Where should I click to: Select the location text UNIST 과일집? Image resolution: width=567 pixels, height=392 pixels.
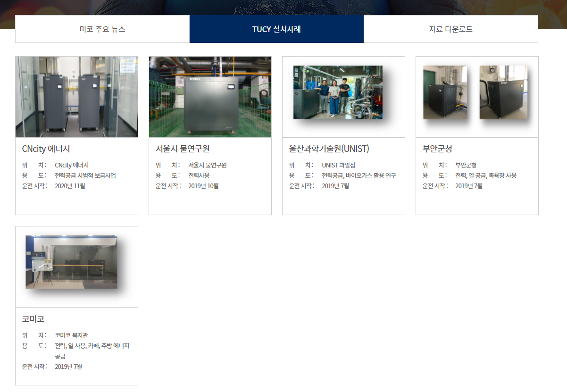coord(339,165)
